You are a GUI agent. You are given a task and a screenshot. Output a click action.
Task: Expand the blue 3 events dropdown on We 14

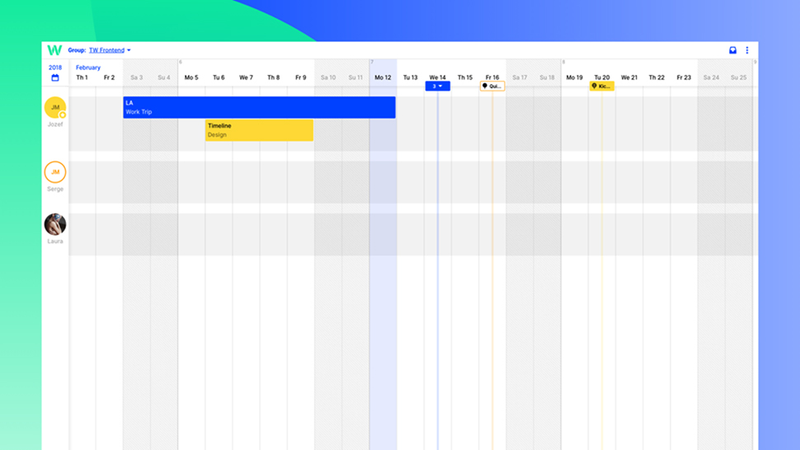(438, 86)
